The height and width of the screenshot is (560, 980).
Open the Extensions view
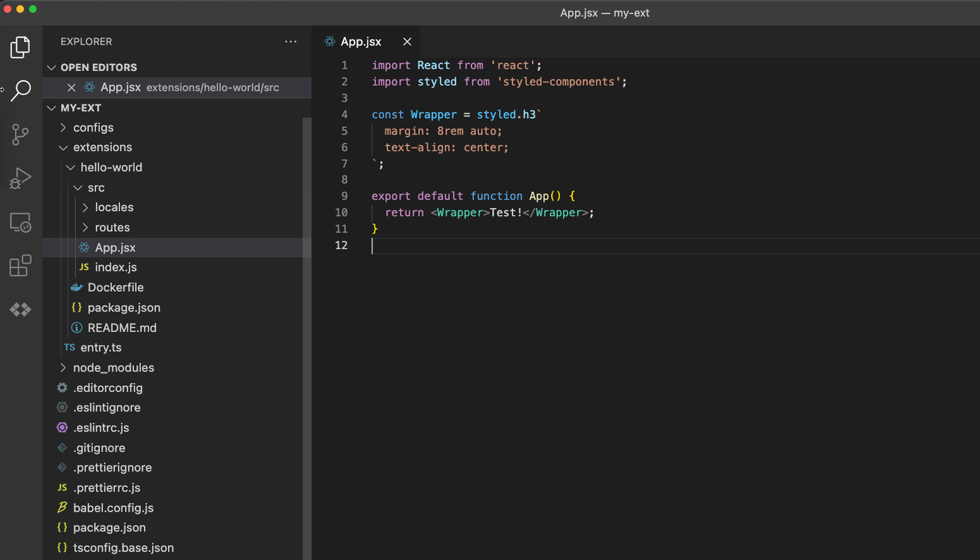click(x=20, y=265)
